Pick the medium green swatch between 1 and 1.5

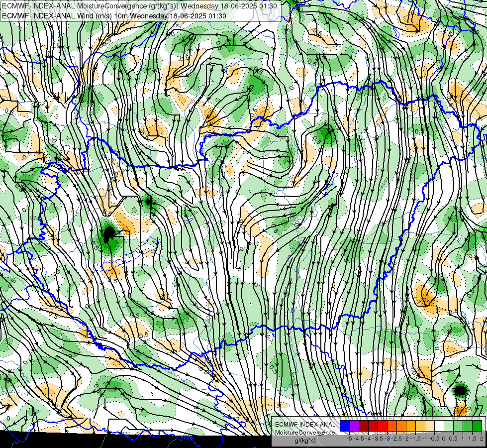point(468,426)
